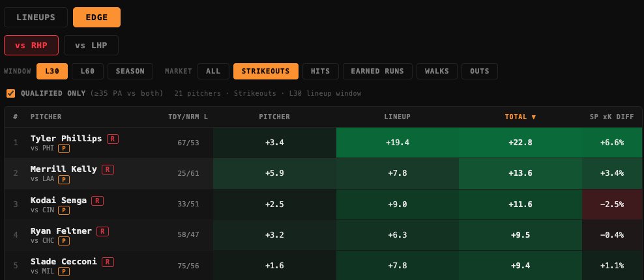Click Slade Cecconi's R handedness badge
644x280 pixels.
[x=108, y=262]
